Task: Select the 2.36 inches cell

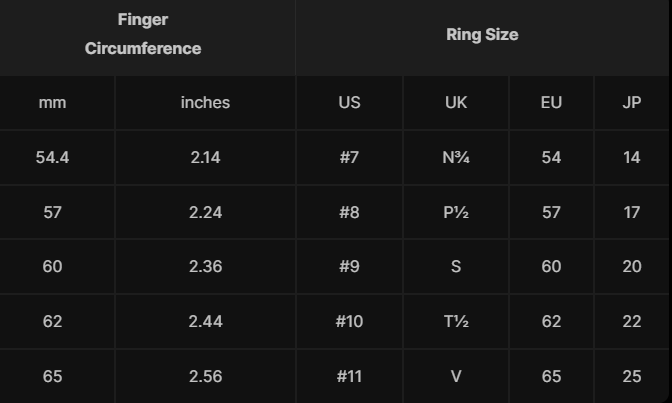Action: (x=205, y=266)
